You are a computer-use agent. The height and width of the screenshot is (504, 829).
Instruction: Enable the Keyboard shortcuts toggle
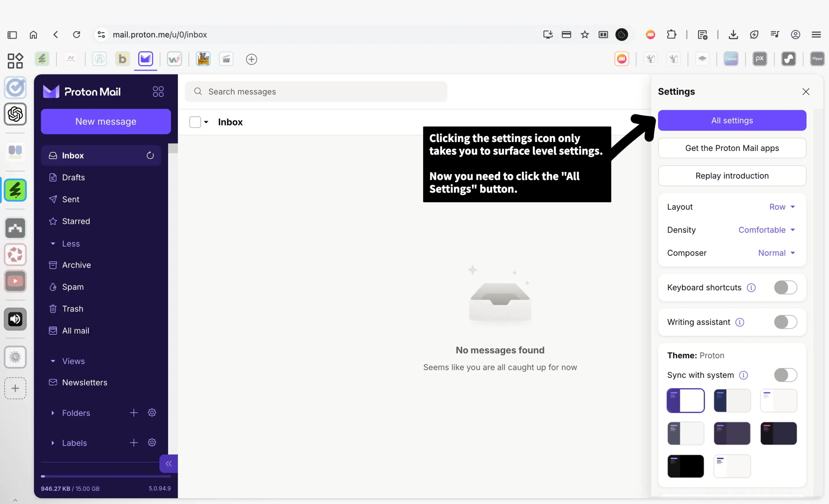(785, 288)
